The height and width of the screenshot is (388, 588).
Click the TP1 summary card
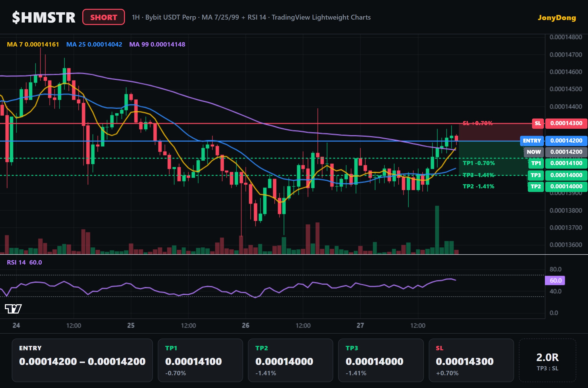[200, 360]
